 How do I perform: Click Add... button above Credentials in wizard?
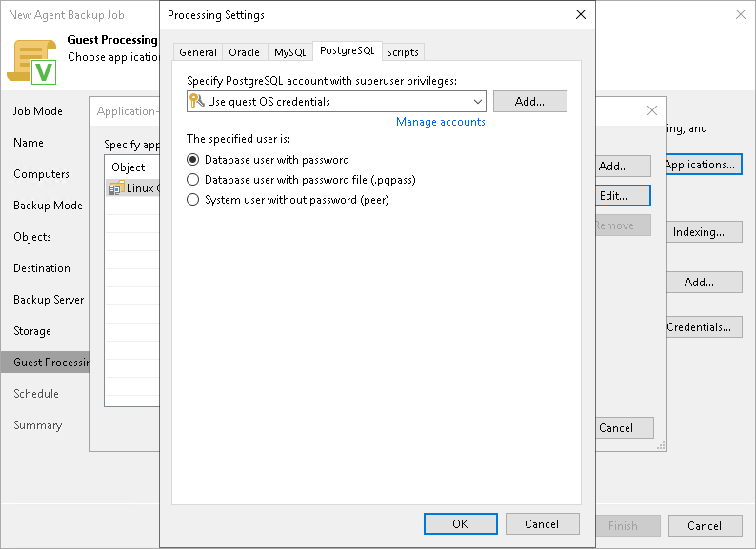(x=704, y=282)
